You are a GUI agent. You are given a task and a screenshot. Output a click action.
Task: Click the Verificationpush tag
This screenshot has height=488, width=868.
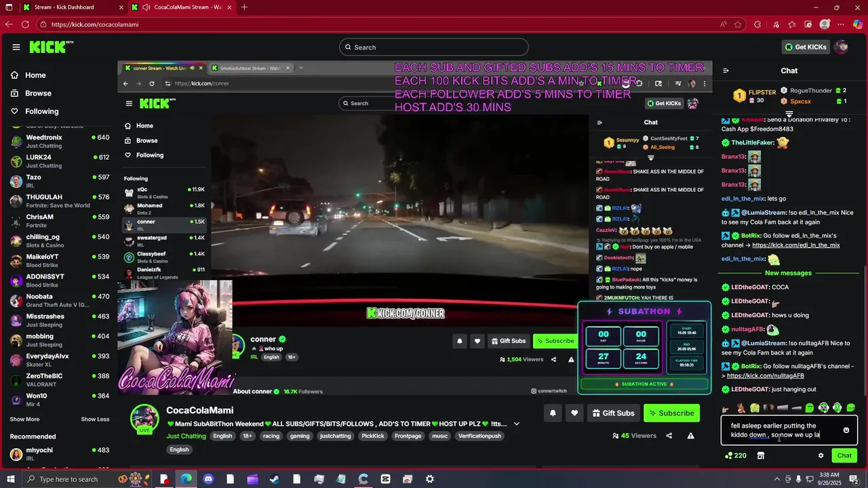[x=479, y=436]
